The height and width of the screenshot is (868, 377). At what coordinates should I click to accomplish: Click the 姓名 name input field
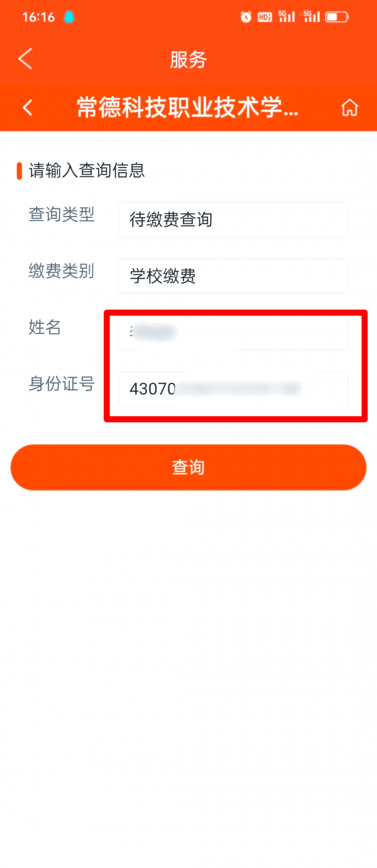coord(232,332)
